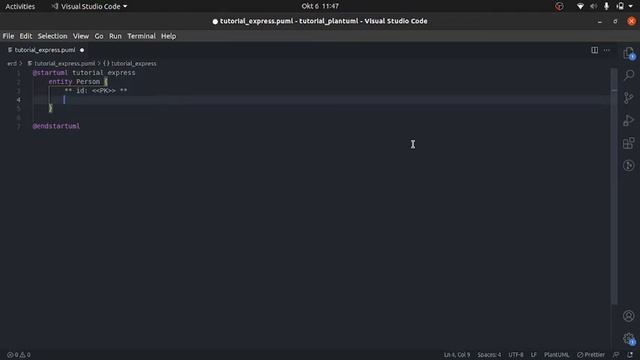Change the PlantUML language mode
Screen dimensions: 640x360
click(x=556, y=355)
